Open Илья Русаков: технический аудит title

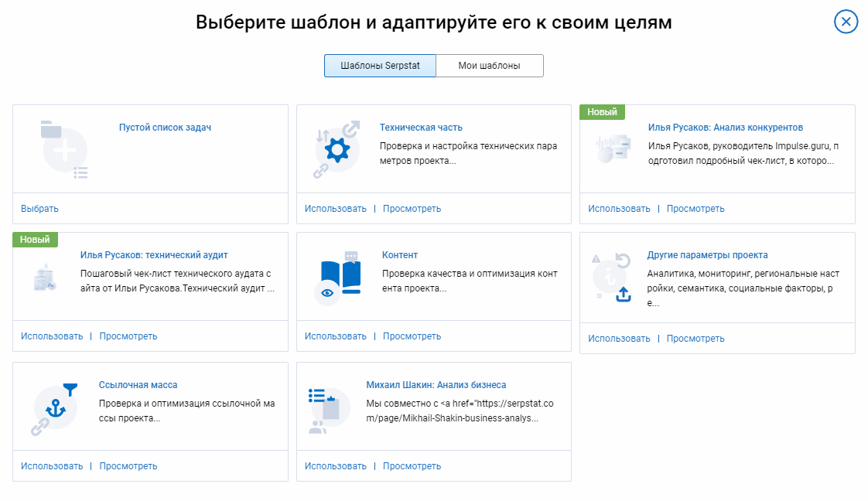(154, 255)
